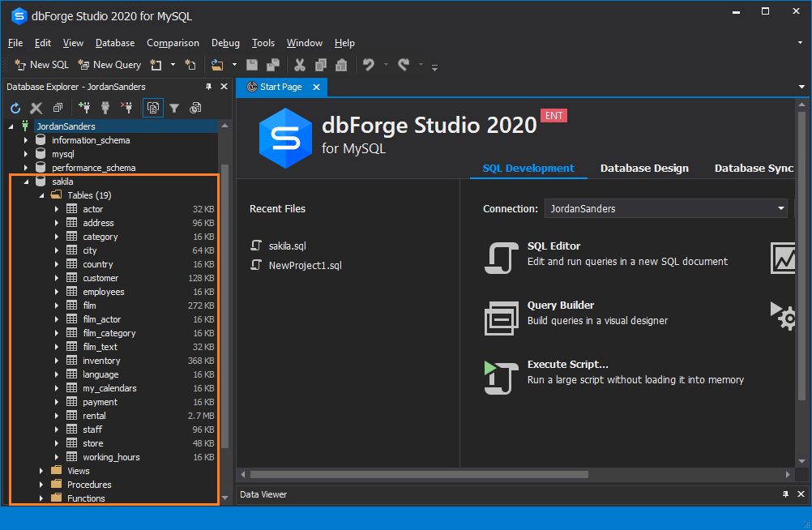
Task: Click the New Query toolbar button
Action: coord(109,65)
